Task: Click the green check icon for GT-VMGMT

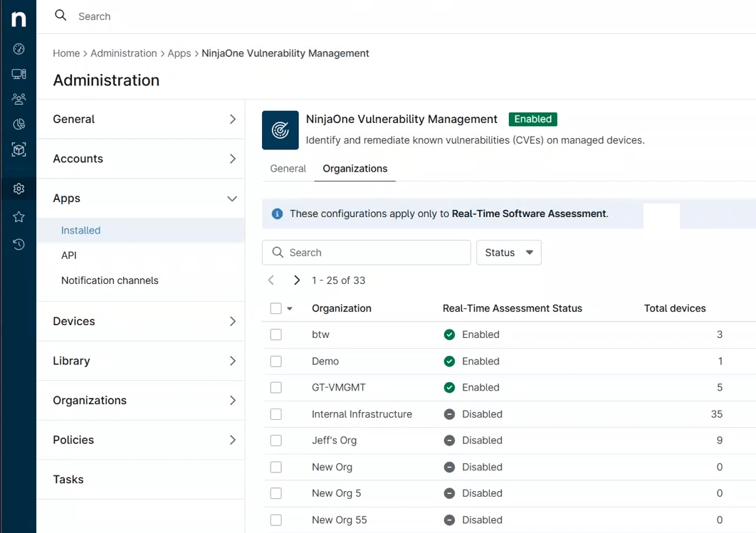Action: pos(449,387)
